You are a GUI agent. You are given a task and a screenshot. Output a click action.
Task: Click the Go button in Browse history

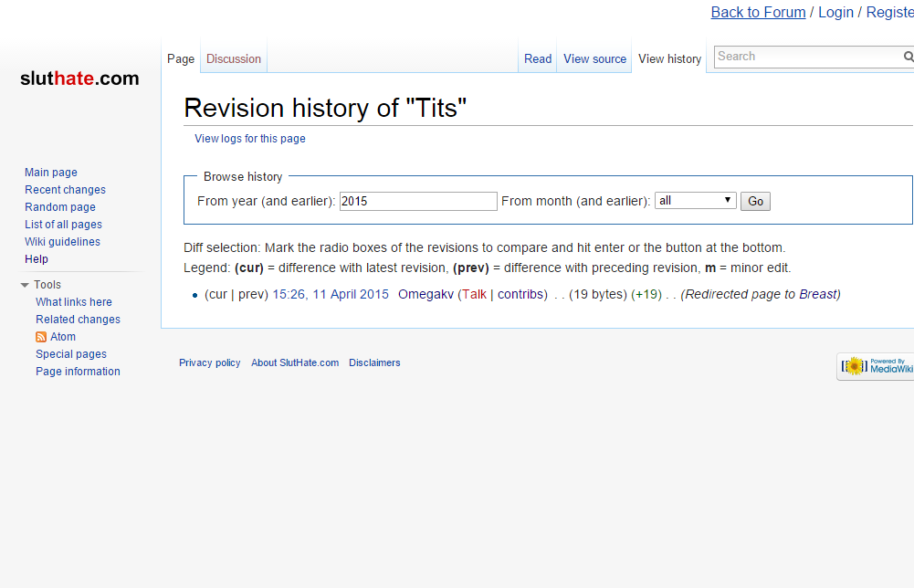755,201
